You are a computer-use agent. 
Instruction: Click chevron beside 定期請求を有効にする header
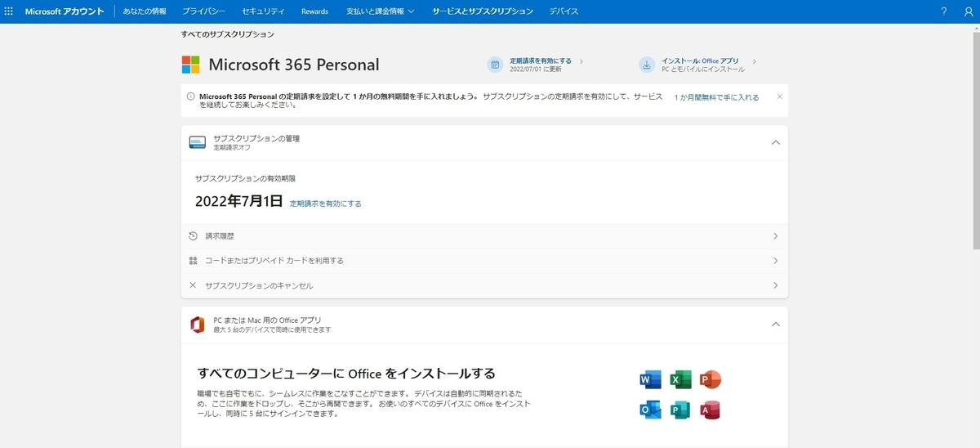coord(581,60)
